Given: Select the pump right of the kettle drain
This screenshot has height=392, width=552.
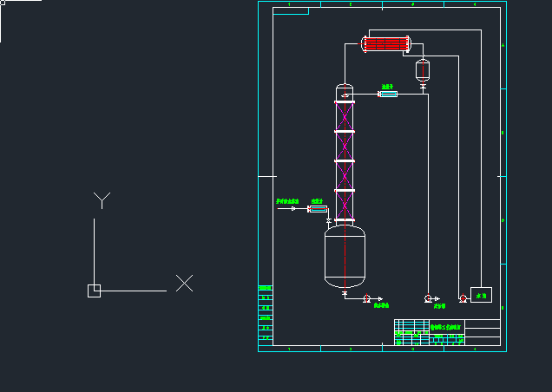Looking at the screenshot, I should coord(367,298).
